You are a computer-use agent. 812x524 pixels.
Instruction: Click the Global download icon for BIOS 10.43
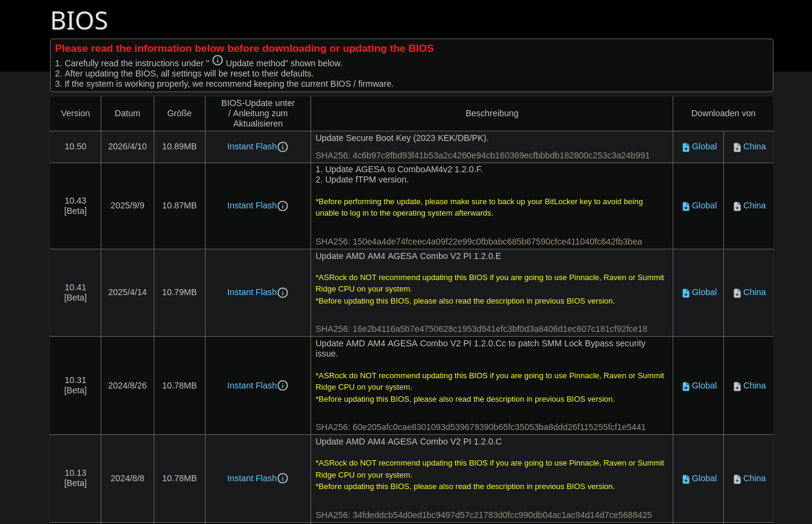click(685, 206)
